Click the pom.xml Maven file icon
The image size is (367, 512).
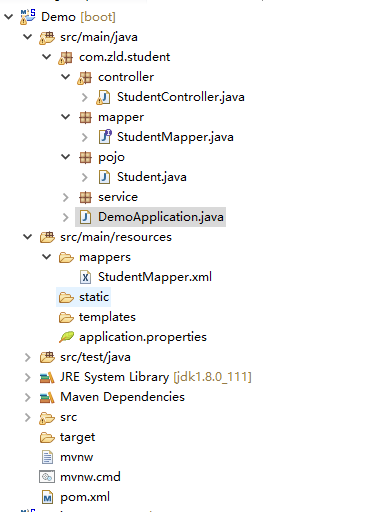(47, 497)
